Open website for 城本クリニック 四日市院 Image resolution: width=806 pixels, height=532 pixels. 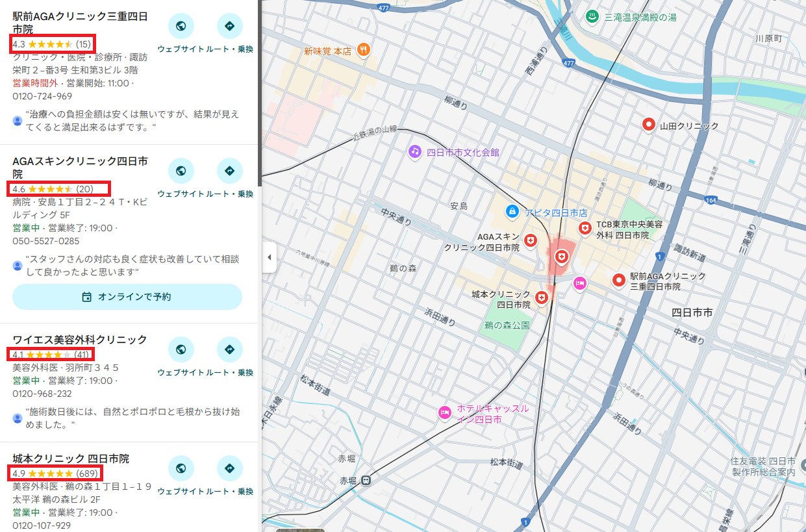click(x=181, y=469)
